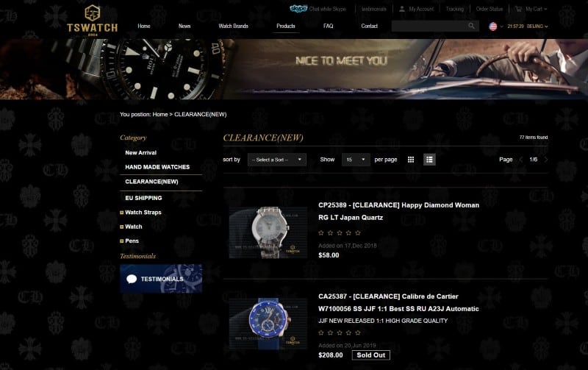The image size is (588, 370).
Task: Click the My Account person icon
Action: point(401,9)
